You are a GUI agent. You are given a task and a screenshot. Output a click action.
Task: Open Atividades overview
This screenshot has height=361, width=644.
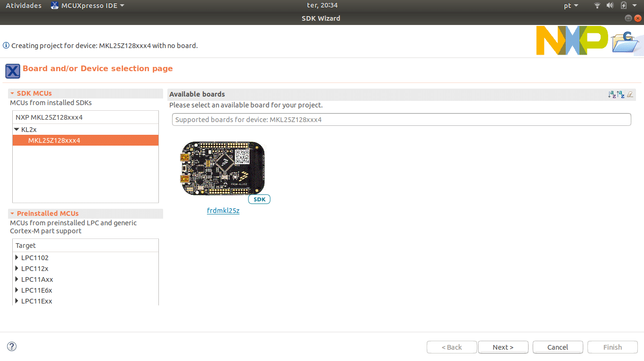24,6
